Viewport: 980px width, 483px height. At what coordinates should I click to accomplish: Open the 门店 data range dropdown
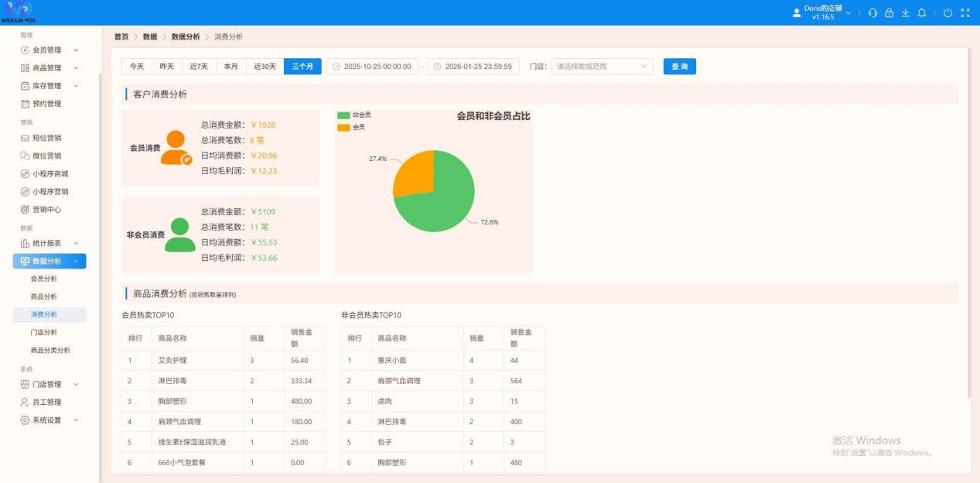(601, 67)
